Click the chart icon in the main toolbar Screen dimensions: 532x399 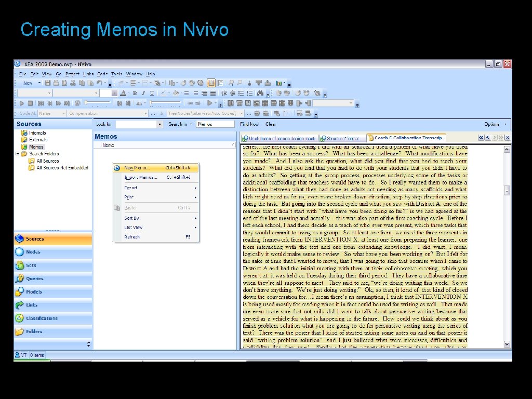point(278,83)
